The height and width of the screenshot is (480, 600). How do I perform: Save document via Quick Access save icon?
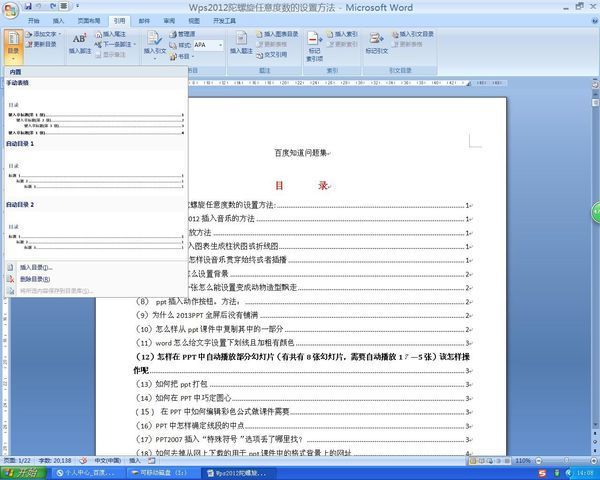(x=28, y=6)
